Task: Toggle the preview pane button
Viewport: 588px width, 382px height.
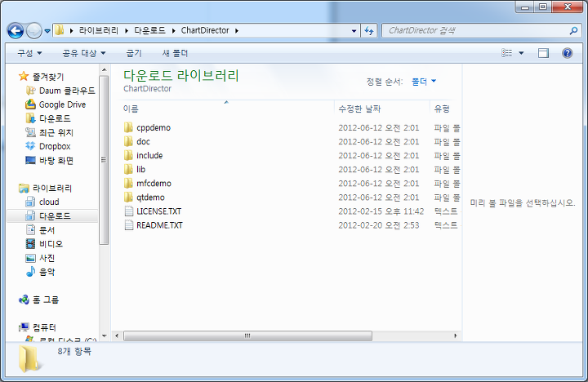Action: tap(543, 53)
